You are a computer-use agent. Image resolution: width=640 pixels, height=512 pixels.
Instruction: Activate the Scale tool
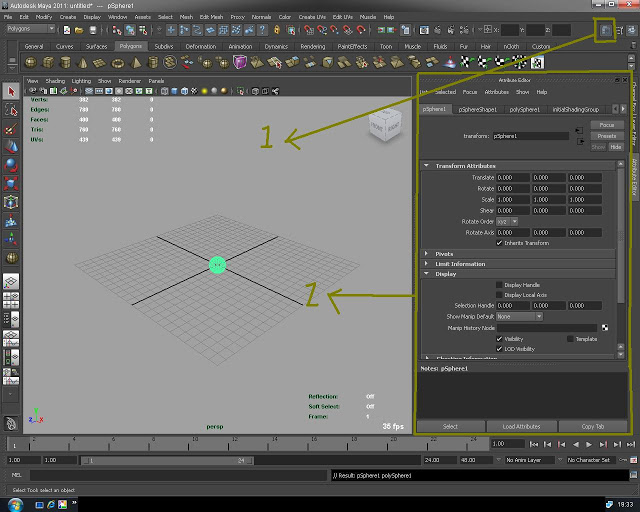tap(11, 184)
